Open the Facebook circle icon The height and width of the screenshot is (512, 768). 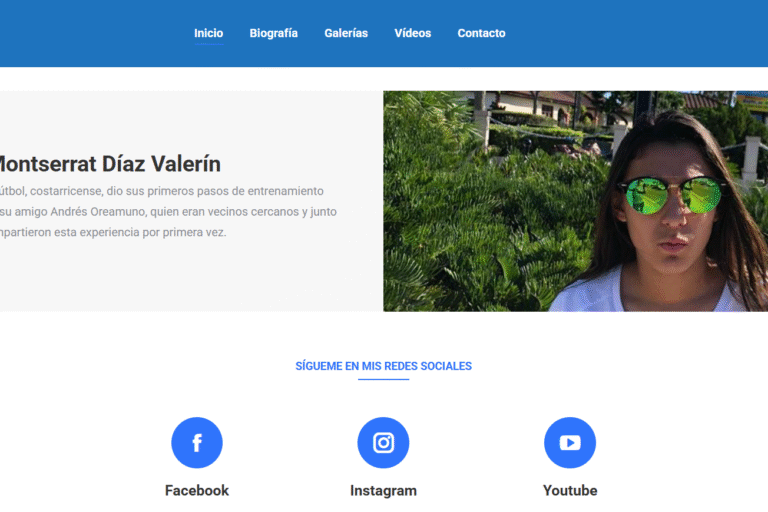pyautogui.click(x=197, y=442)
